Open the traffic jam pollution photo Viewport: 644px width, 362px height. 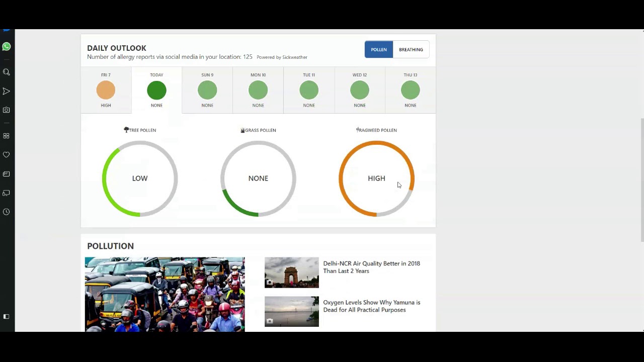(165, 294)
